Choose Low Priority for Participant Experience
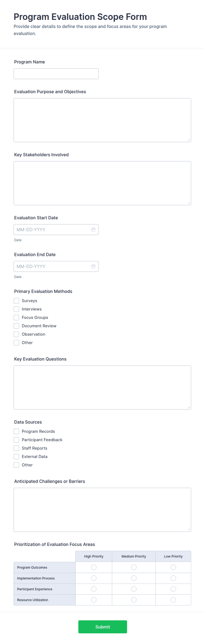The height and width of the screenshot is (644, 203). pos(173,589)
